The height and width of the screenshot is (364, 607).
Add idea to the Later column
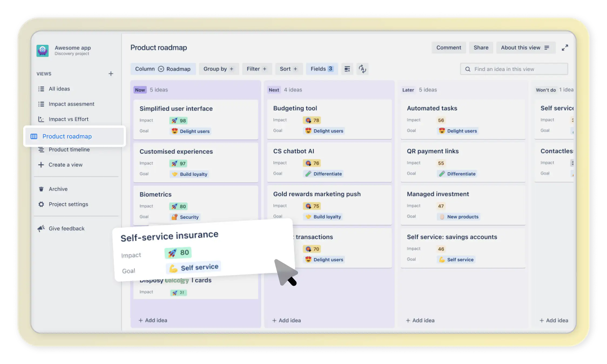point(420,321)
